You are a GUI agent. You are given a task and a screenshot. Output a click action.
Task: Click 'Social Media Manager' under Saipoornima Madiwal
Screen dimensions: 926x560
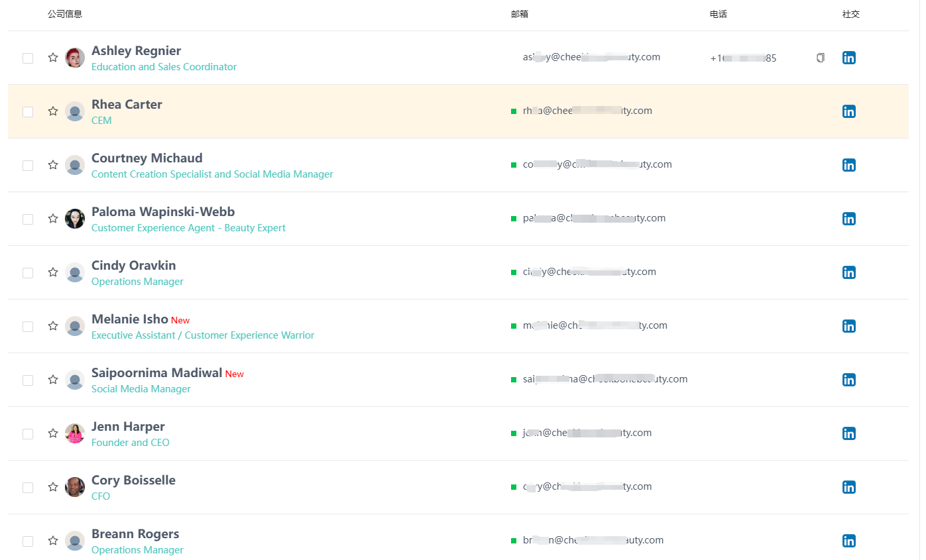(x=141, y=389)
